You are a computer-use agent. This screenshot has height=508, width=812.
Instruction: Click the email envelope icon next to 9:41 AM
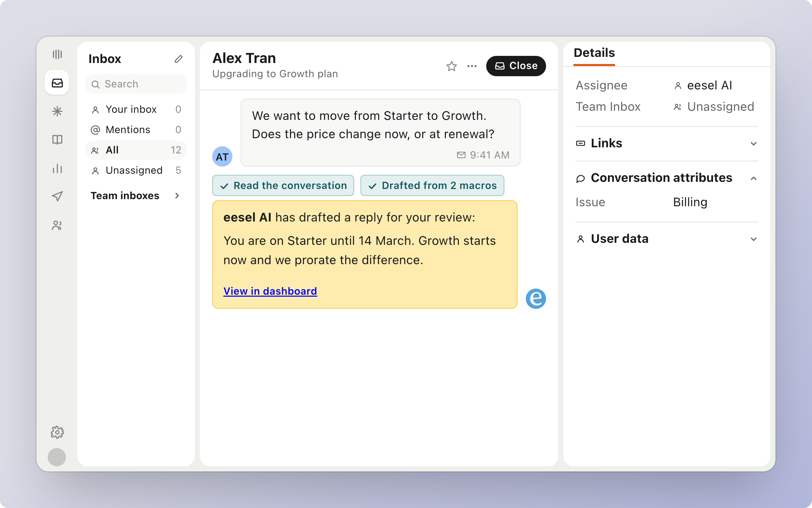(x=461, y=155)
